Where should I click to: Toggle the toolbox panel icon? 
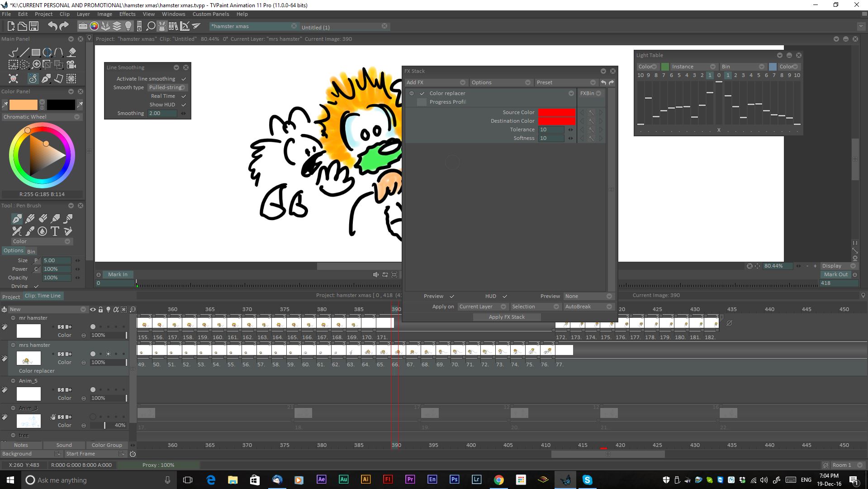(83, 26)
